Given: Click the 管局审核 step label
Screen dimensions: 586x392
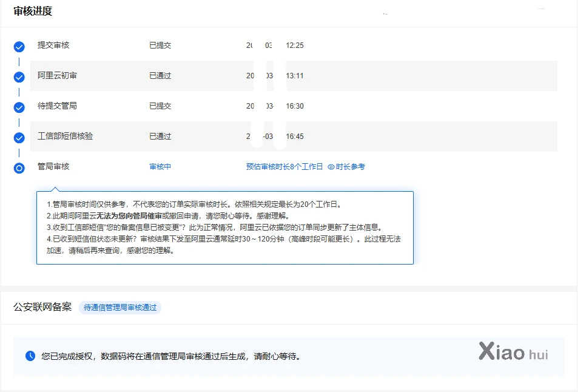Looking at the screenshot, I should pos(53,167).
